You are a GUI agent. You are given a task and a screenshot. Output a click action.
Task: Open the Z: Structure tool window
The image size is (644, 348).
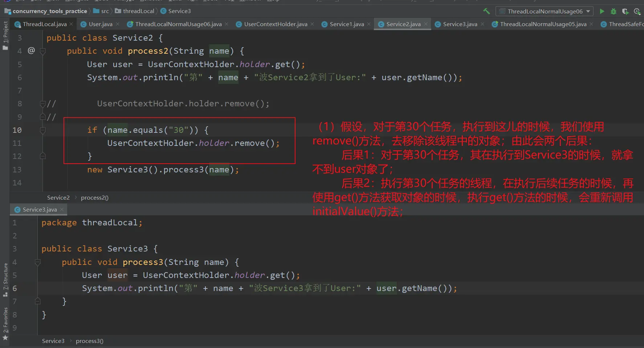[x=5, y=279]
